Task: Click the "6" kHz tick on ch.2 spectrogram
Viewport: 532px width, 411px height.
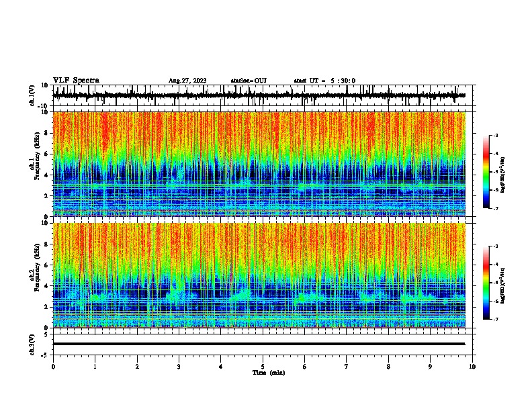Action: pyautogui.click(x=46, y=265)
